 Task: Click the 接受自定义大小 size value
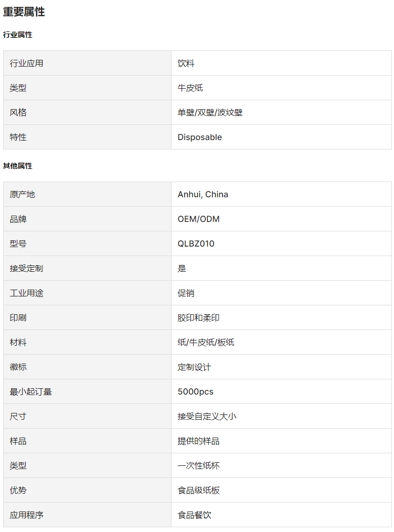[x=207, y=416]
